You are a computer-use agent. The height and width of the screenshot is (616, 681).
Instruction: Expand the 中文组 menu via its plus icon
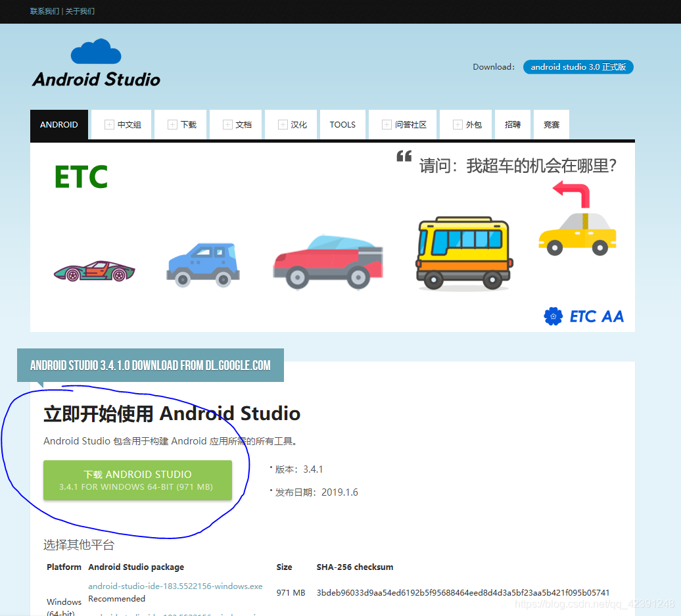(x=108, y=124)
